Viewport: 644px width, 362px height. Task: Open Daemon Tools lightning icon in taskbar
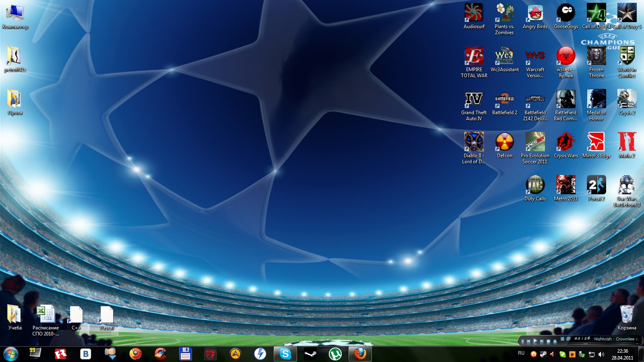pos(260,354)
